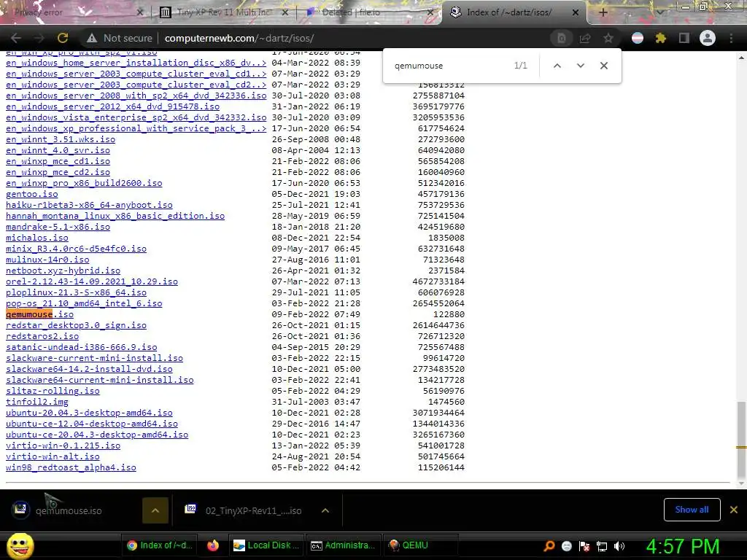Click the 4:57 PM taskbar clock
The width and height of the screenshot is (747, 560).
click(682, 546)
